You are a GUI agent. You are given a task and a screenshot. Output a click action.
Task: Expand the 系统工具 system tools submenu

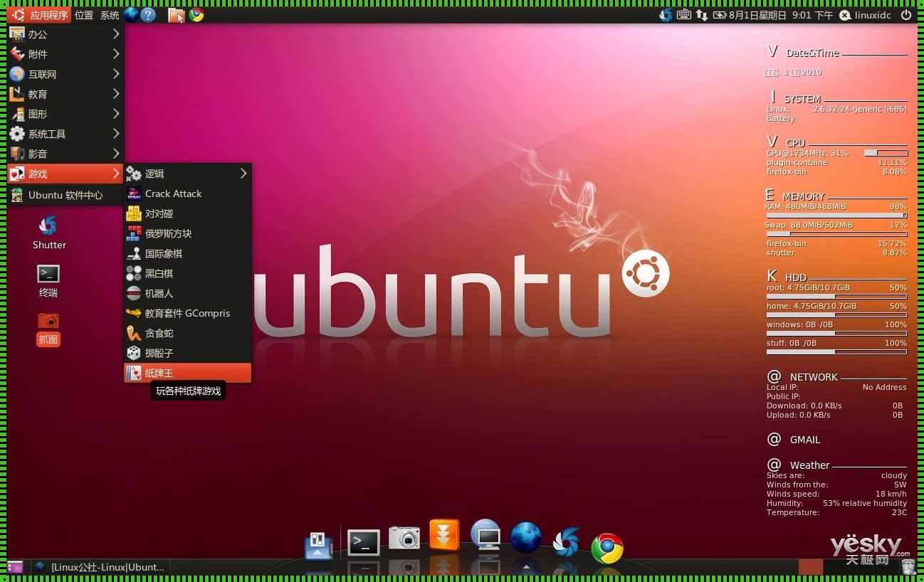(x=65, y=134)
